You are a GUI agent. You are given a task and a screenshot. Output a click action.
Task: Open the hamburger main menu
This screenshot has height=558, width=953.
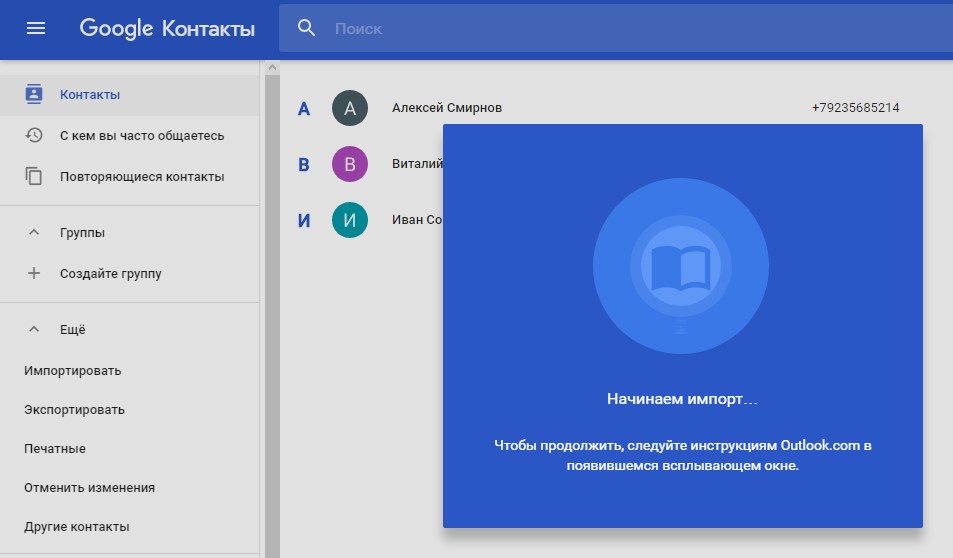tap(36, 28)
